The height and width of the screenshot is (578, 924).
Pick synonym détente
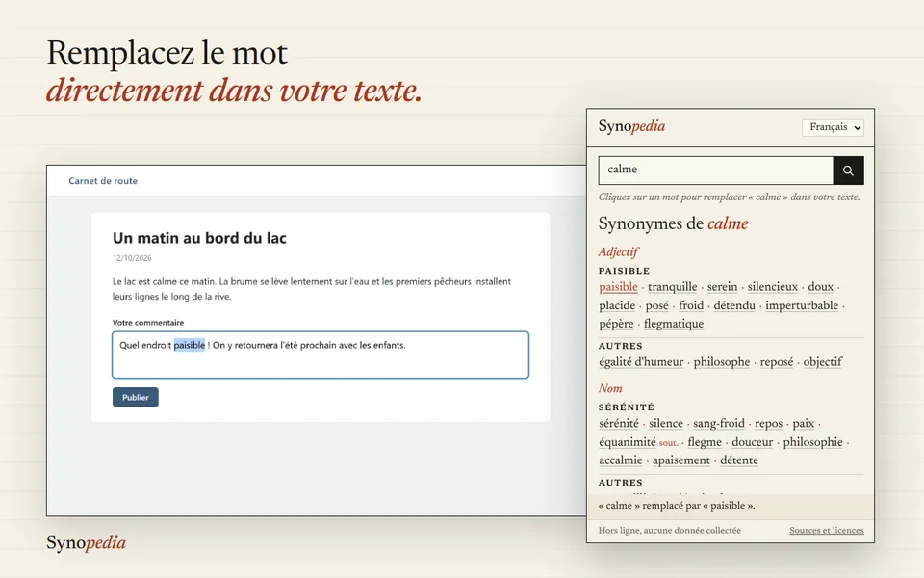click(739, 460)
